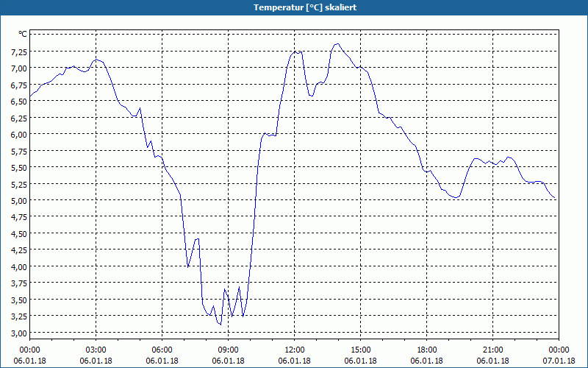The width and height of the screenshot is (588, 368).
Task: Click the curve's local minimum near 19:30
Action: [456, 197]
